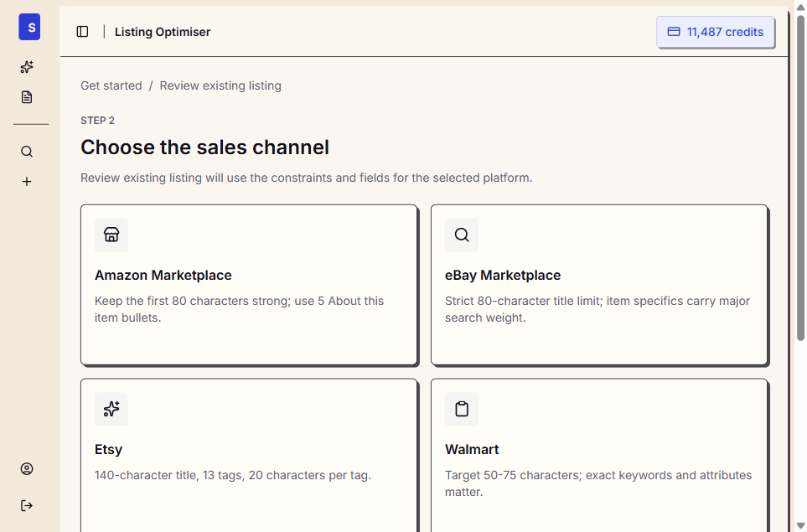Viewport: 807px width, 532px height.
Task: Click the Etsy 140-character title description
Action: (233, 475)
